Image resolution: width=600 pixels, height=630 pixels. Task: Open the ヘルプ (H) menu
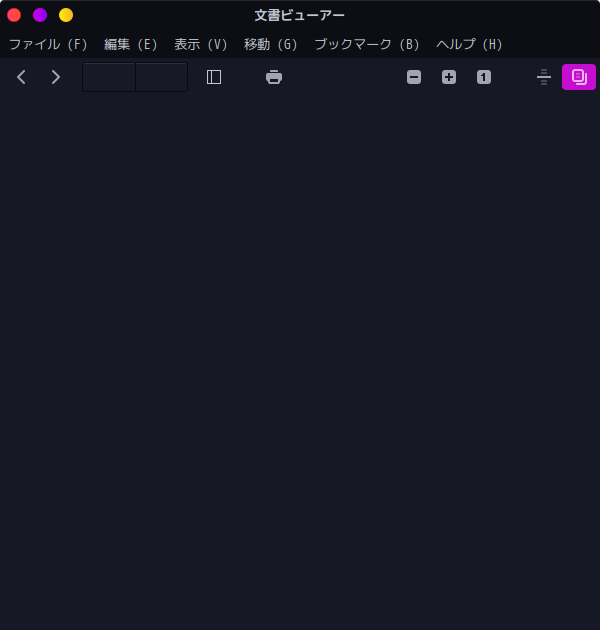(469, 44)
